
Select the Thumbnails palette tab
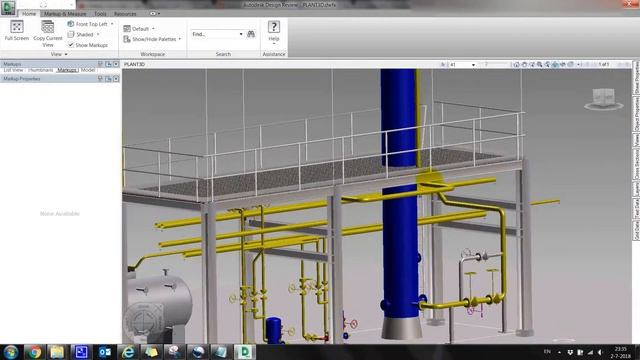pos(40,70)
